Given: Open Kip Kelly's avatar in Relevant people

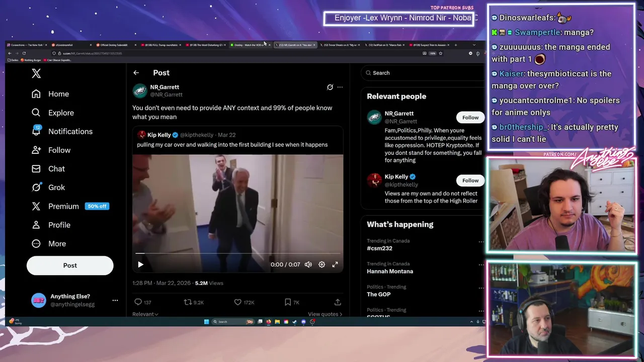Looking at the screenshot, I should [374, 180].
